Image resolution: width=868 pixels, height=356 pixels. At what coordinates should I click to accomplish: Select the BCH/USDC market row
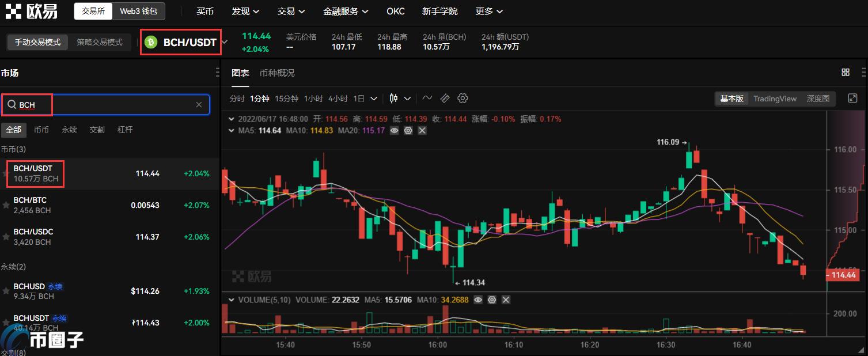pos(109,237)
